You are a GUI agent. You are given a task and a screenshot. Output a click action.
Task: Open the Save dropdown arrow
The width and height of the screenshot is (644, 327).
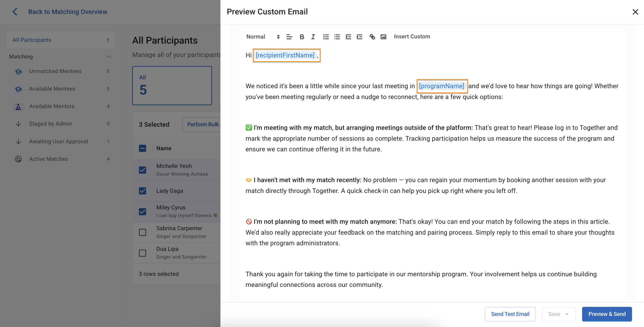[567, 314]
